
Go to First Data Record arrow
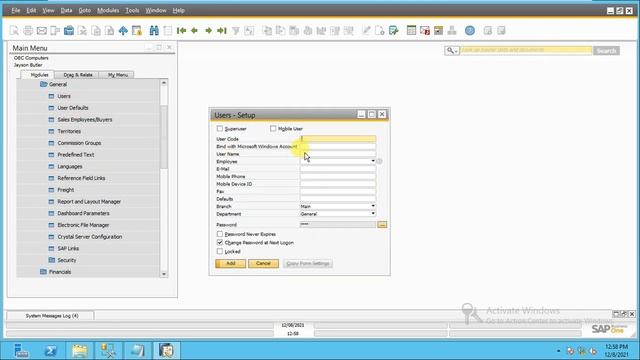(x=181, y=31)
